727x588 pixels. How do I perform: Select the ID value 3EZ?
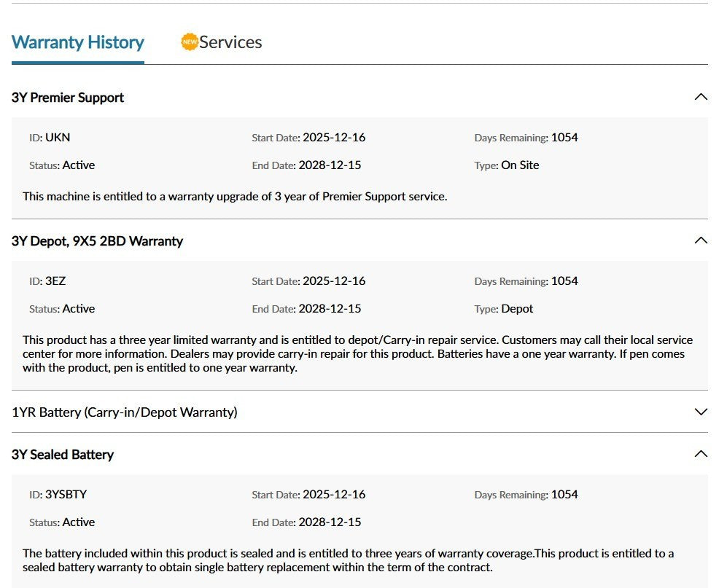55,281
